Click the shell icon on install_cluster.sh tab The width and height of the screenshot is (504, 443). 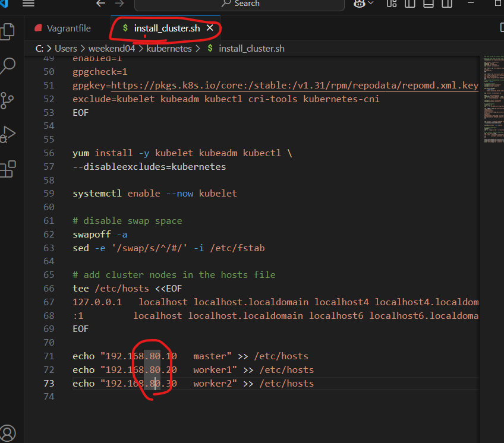click(125, 29)
